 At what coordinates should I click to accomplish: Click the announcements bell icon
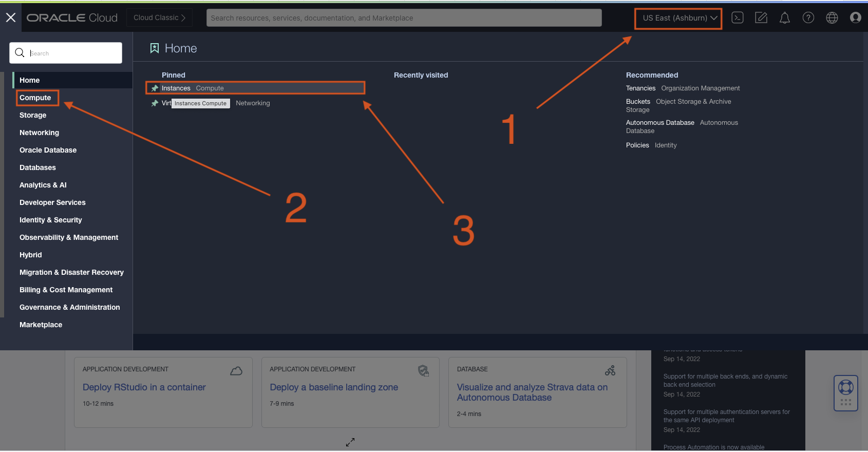784,18
